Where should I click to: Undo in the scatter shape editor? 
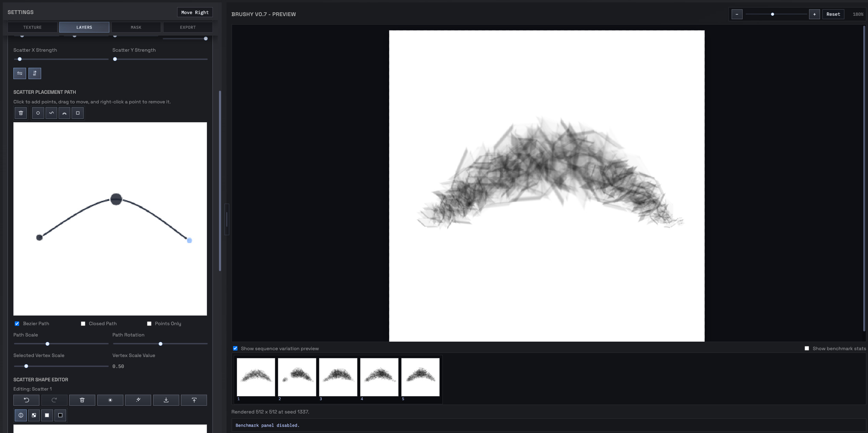click(x=26, y=400)
